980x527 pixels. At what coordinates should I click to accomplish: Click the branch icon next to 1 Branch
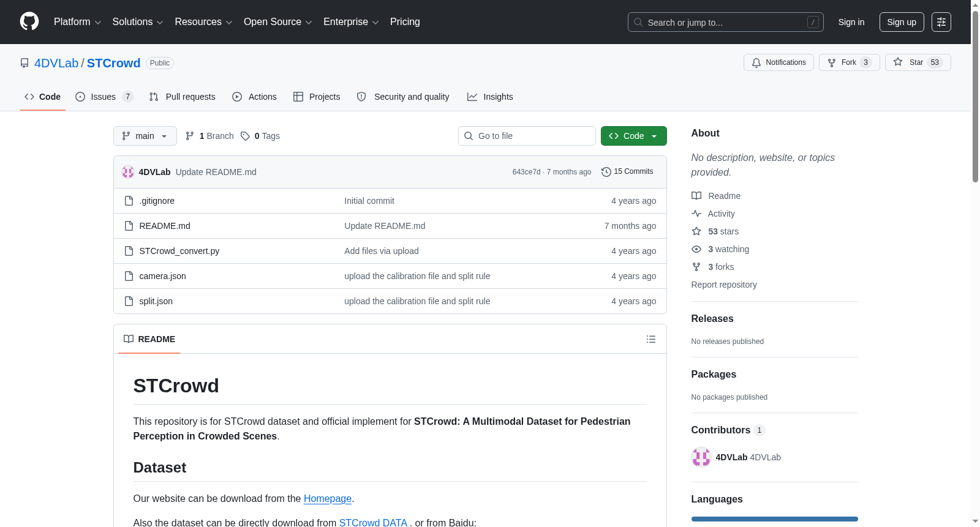click(x=190, y=136)
